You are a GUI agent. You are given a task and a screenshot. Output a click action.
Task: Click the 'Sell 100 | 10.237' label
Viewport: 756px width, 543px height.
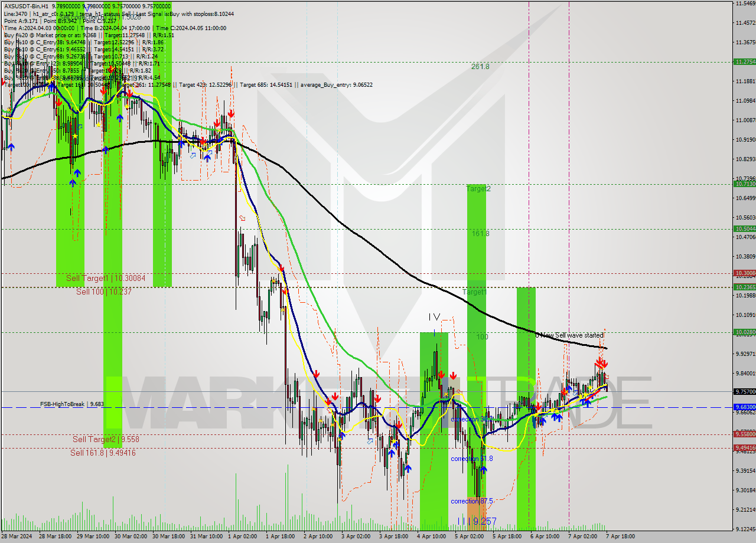coord(104,292)
